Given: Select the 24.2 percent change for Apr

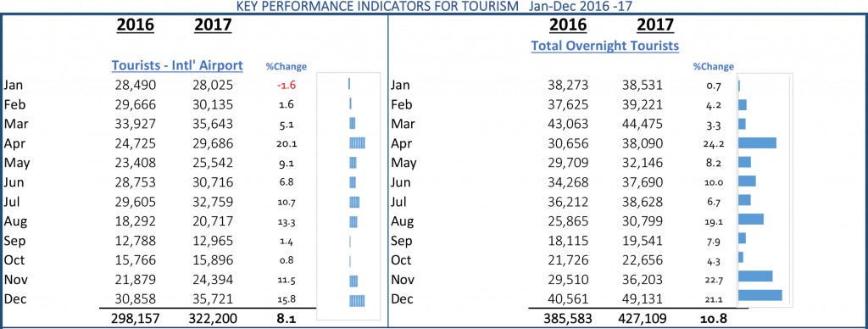Looking at the screenshot, I should (x=715, y=144).
